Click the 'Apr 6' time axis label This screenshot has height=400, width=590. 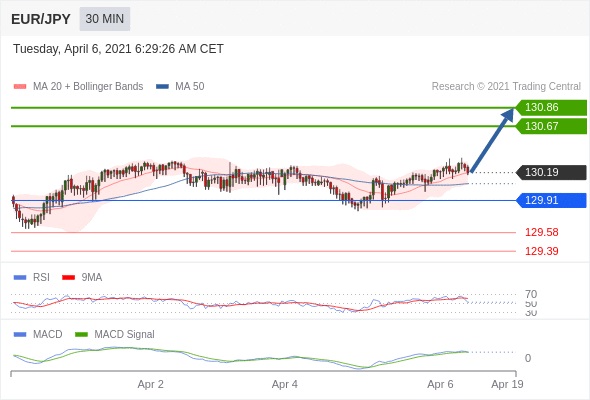point(440,384)
